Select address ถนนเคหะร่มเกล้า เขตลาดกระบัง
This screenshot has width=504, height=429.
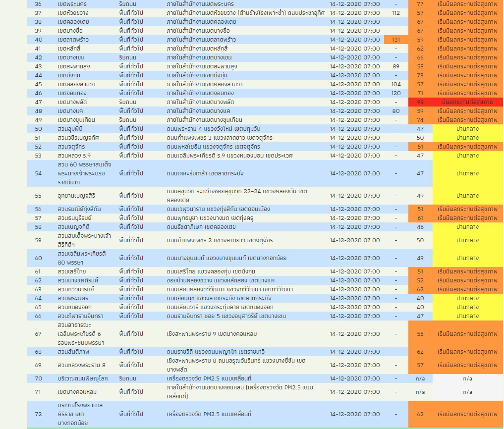click(205, 173)
